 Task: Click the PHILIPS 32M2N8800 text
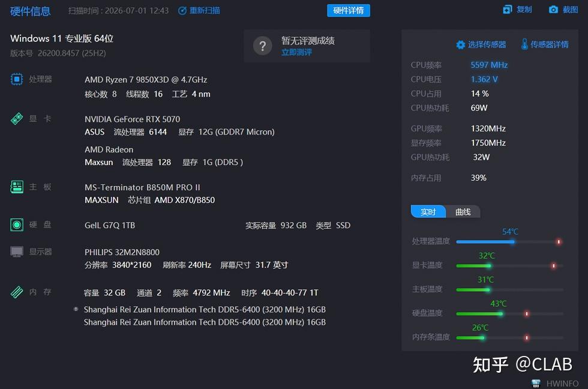click(x=122, y=252)
